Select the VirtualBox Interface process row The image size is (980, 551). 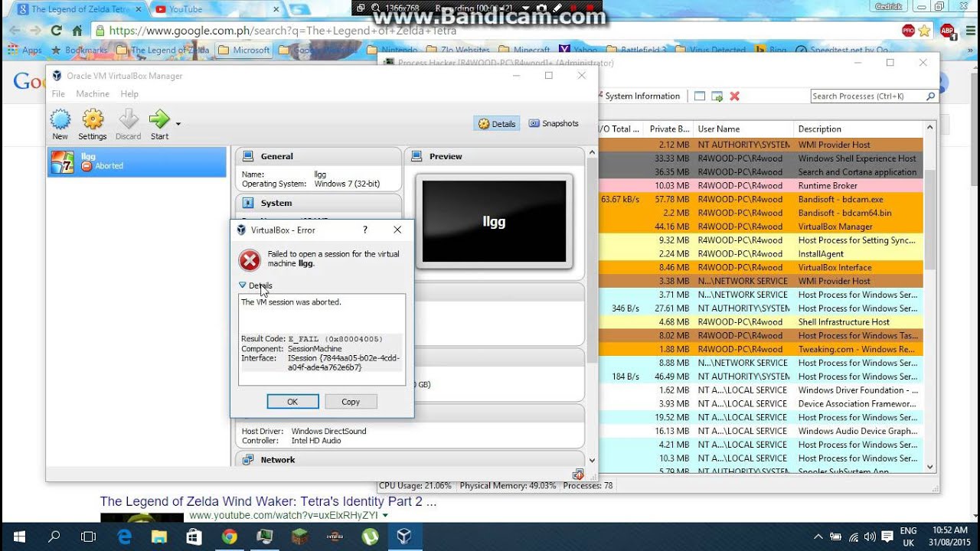760,268
